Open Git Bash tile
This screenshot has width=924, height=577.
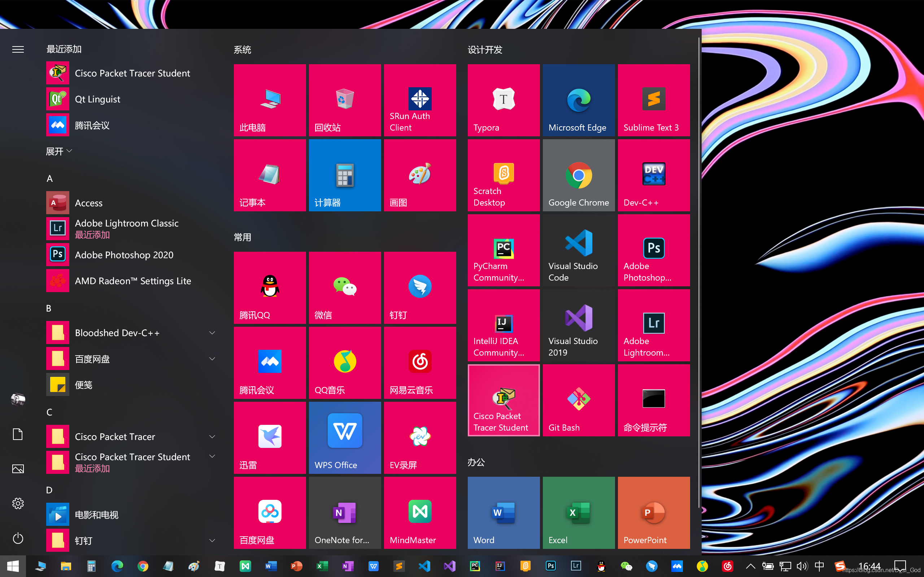pyautogui.click(x=579, y=400)
